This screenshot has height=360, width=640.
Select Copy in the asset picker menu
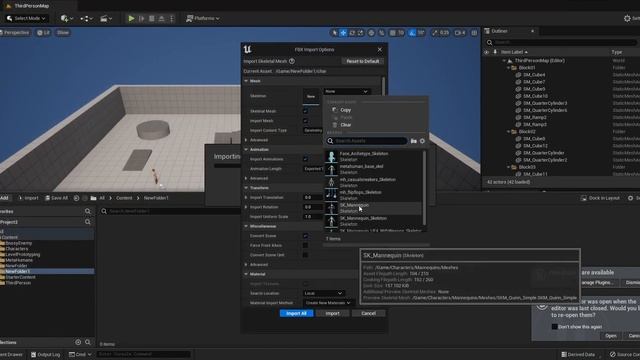click(345, 110)
